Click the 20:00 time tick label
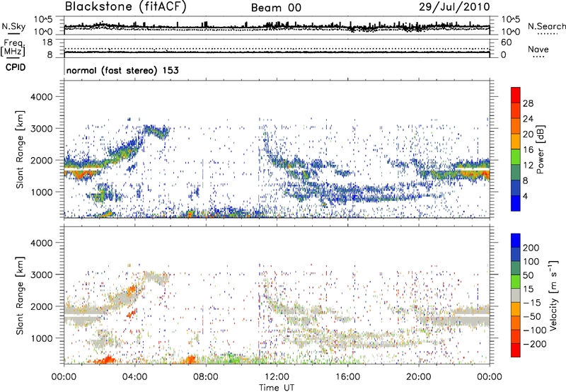The height and width of the screenshot is (392, 566). point(418,377)
